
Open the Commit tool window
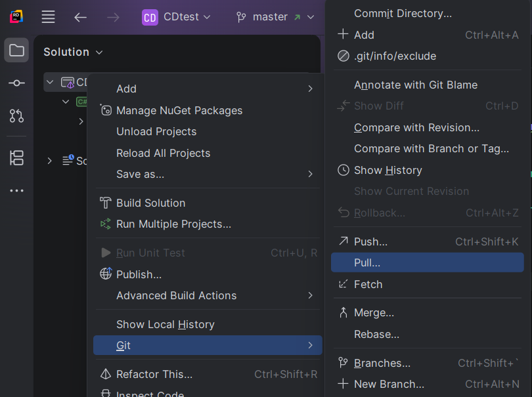16,83
